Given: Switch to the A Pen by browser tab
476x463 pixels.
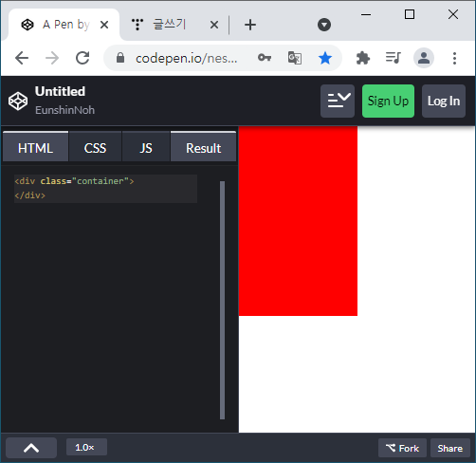Looking at the screenshot, I should [x=64, y=25].
